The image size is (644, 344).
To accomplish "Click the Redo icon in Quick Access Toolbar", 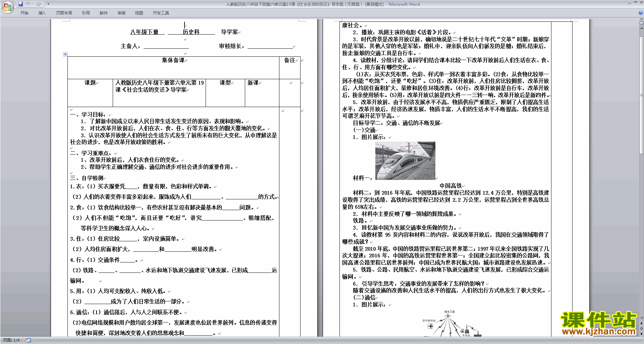I will click(x=39, y=4).
